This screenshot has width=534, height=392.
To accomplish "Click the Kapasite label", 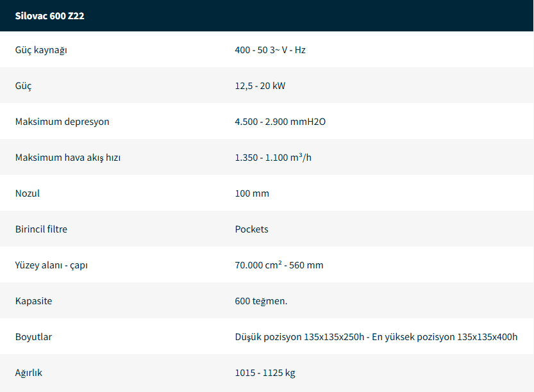I will pyautogui.click(x=34, y=301).
